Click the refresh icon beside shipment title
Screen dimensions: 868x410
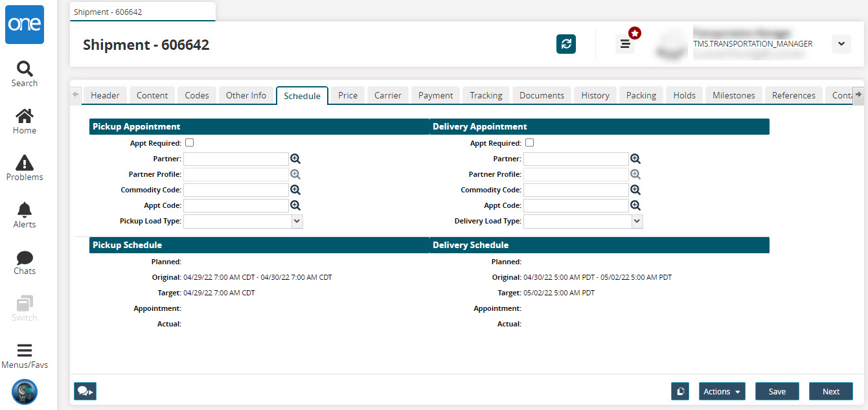pyautogui.click(x=566, y=44)
